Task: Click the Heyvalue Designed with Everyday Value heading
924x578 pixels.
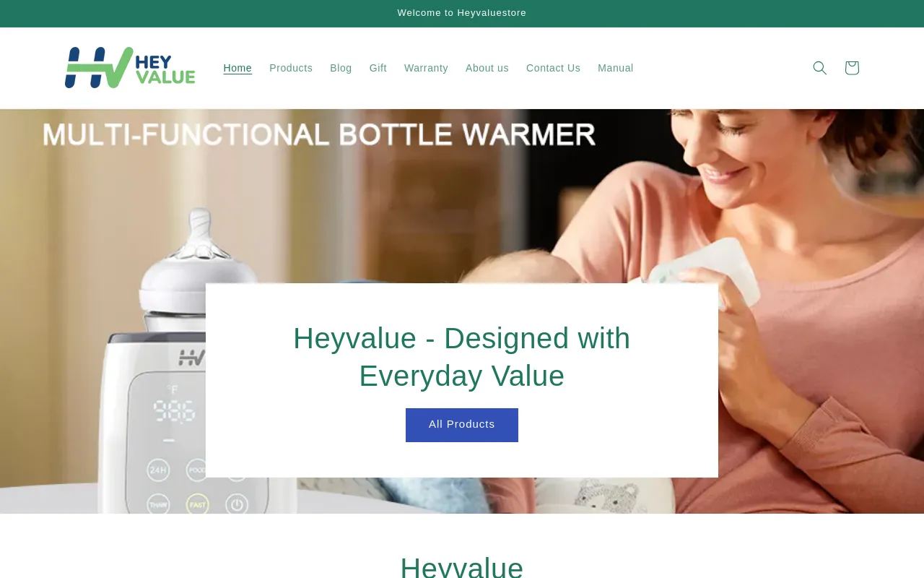Action: coord(462,357)
